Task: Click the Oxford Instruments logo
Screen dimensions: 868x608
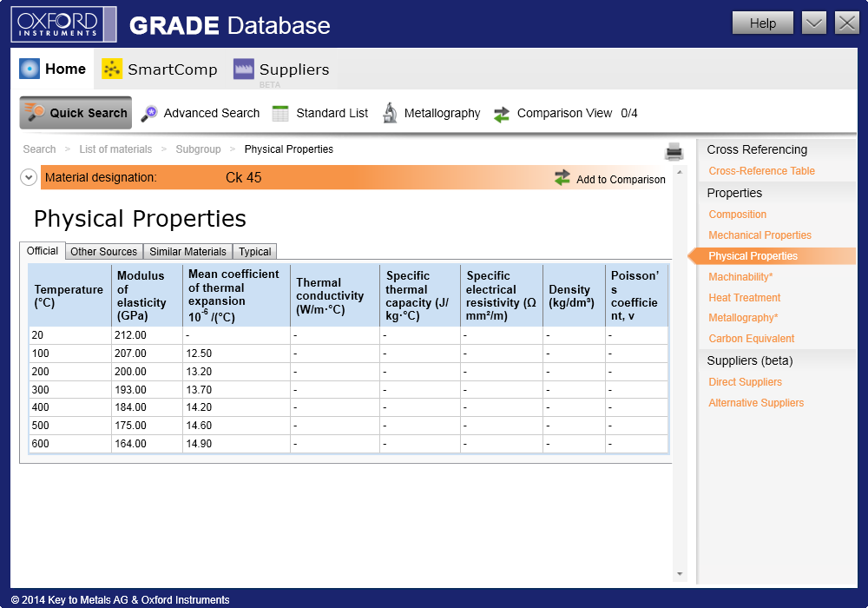Action: coord(63,24)
